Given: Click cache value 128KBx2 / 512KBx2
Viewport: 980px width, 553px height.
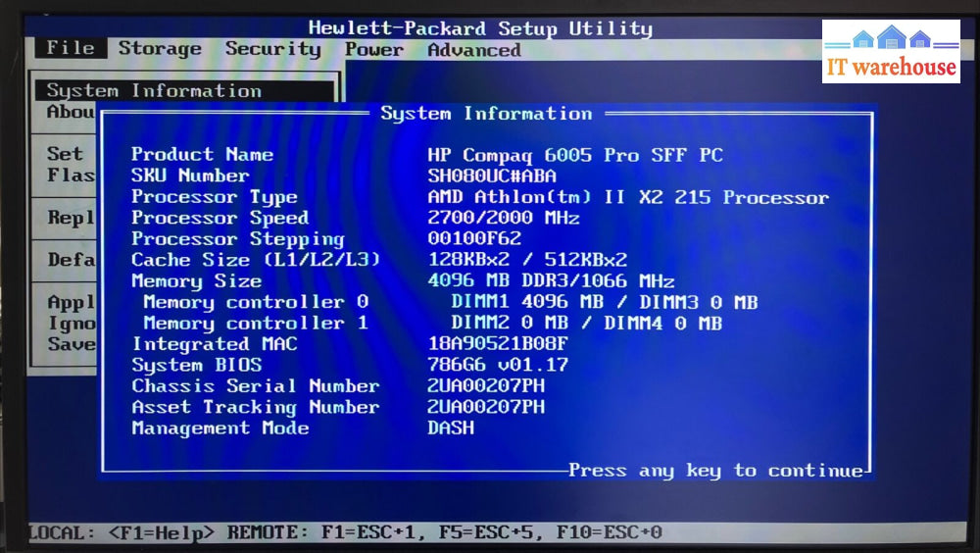Looking at the screenshot, I should click(527, 260).
